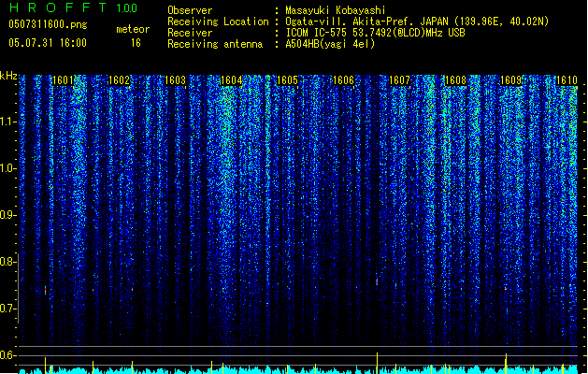The height and width of the screenshot is (374, 588).
Task: Click the 'Observer' field label
Action: pos(190,10)
